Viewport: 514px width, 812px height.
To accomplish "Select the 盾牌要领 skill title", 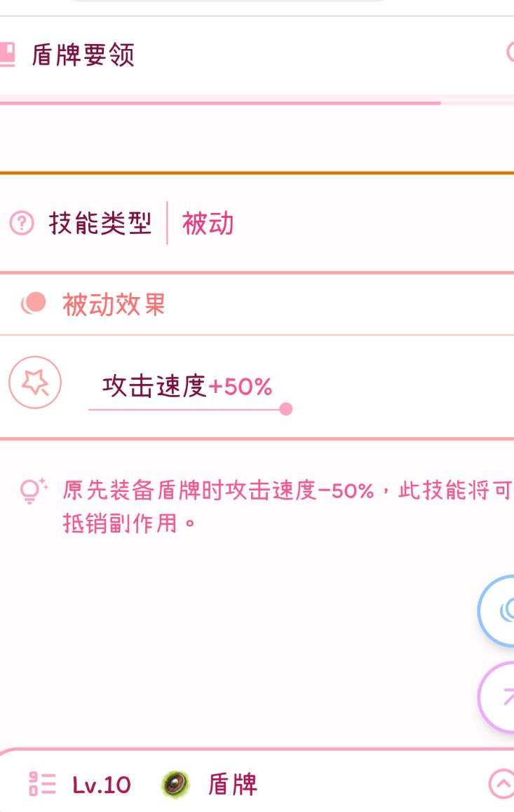I will (x=83, y=55).
